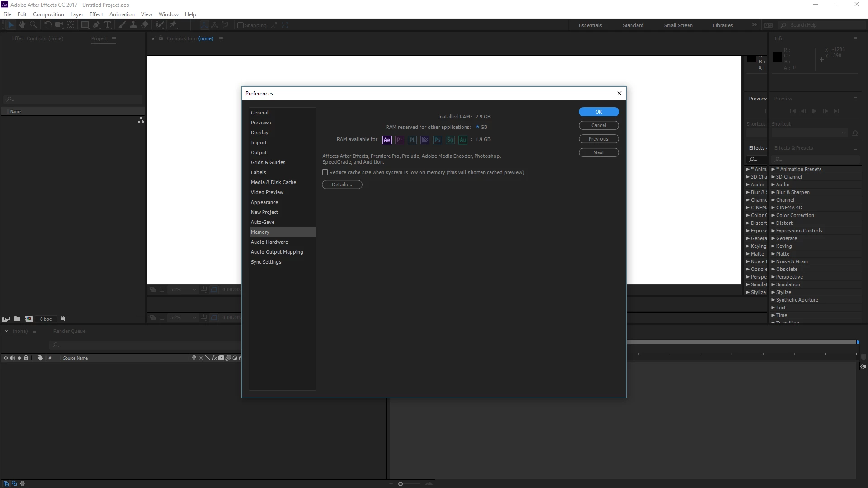Viewport: 868px width, 488px height.
Task: Expand the Animation Presets category
Action: click(x=773, y=169)
